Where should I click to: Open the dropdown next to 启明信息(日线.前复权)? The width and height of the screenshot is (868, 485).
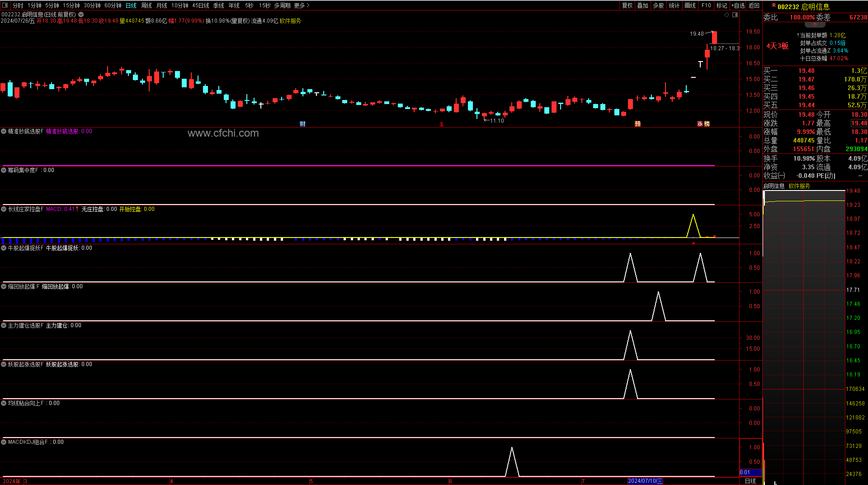click(81, 14)
